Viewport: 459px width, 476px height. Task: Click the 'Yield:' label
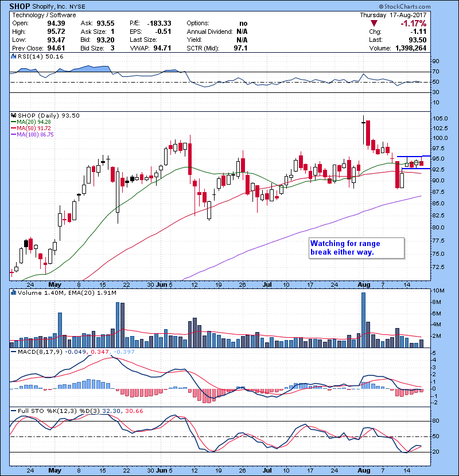[195, 40]
